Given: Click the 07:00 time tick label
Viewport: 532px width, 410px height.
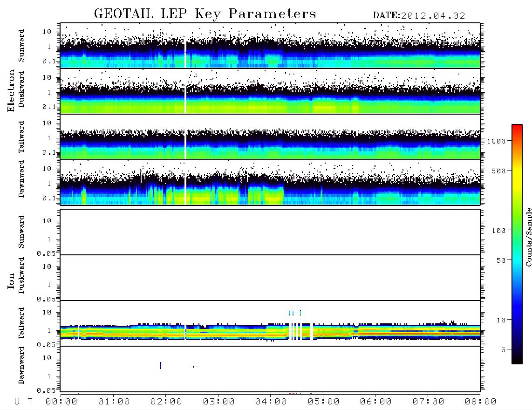Looking at the screenshot, I should (429, 402).
